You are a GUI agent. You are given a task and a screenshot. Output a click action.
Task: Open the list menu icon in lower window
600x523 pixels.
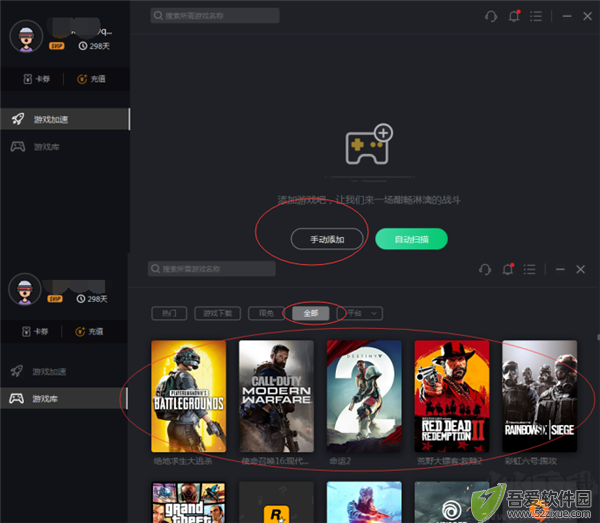click(x=530, y=269)
